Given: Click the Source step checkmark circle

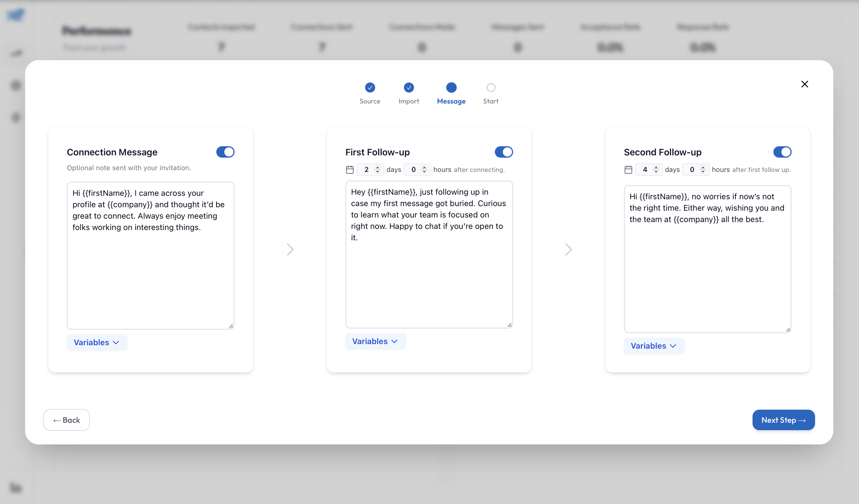Looking at the screenshot, I should pyautogui.click(x=370, y=88).
